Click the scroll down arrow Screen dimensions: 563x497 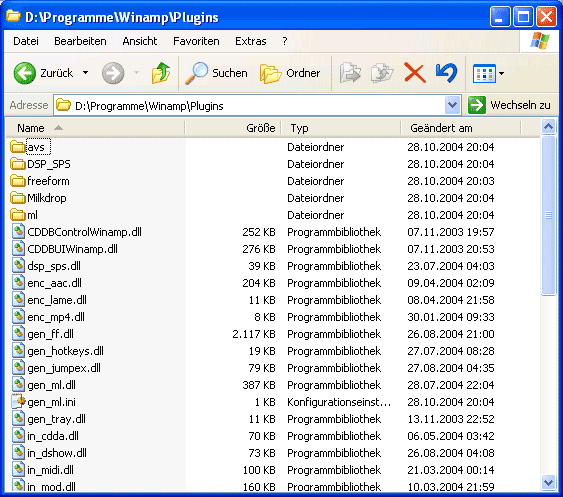click(x=548, y=483)
